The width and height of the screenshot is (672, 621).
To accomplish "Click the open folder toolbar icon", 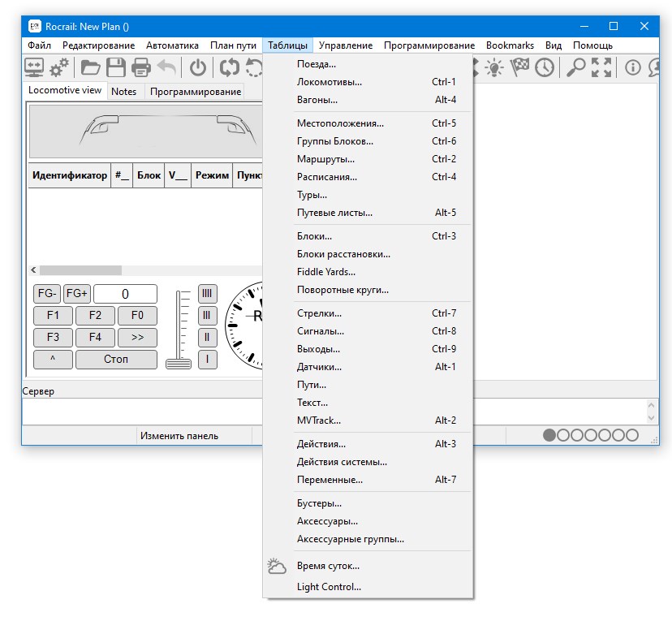I will (x=89, y=68).
